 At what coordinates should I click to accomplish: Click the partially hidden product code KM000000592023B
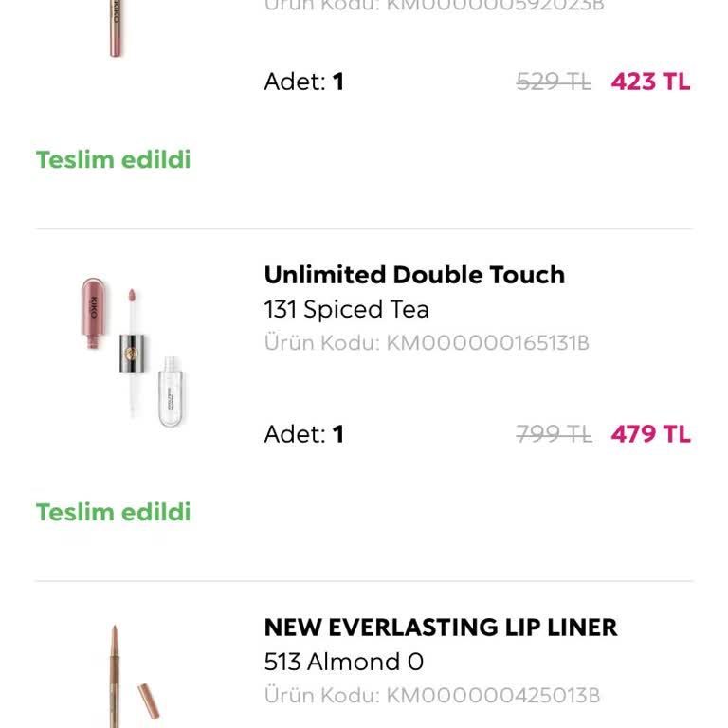tap(434, 6)
